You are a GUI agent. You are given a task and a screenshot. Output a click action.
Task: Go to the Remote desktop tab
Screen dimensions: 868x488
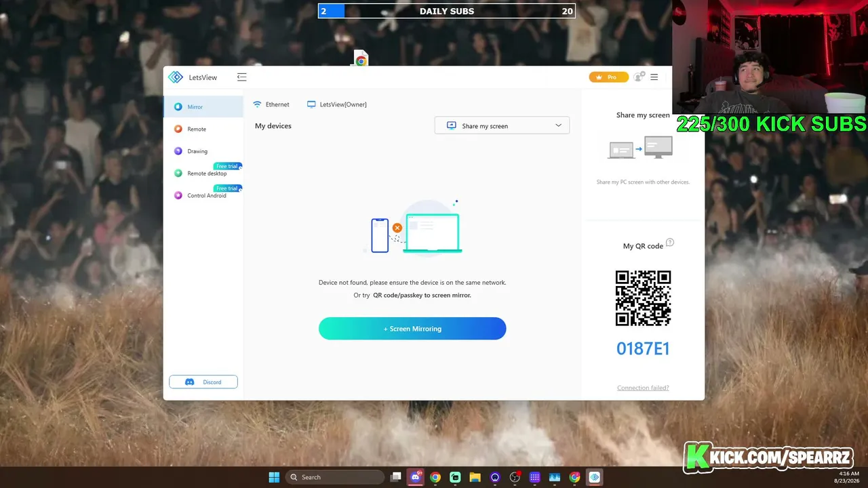203,174
